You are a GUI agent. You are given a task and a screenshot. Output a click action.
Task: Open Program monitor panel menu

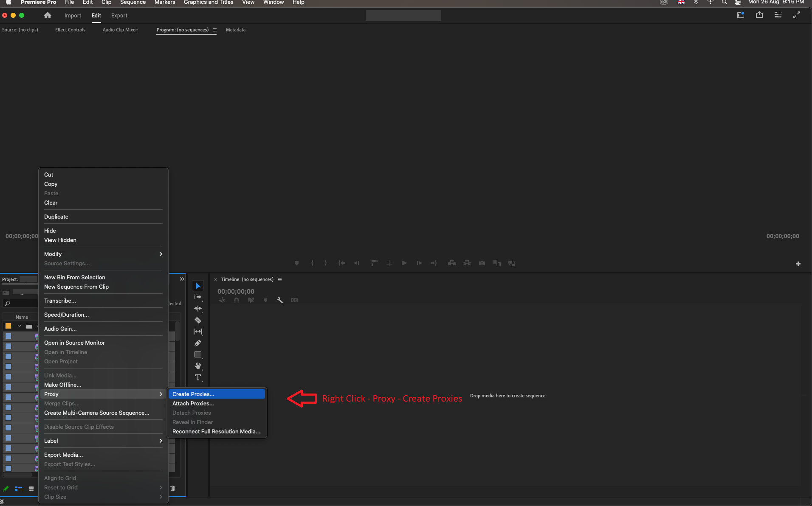[x=215, y=30]
